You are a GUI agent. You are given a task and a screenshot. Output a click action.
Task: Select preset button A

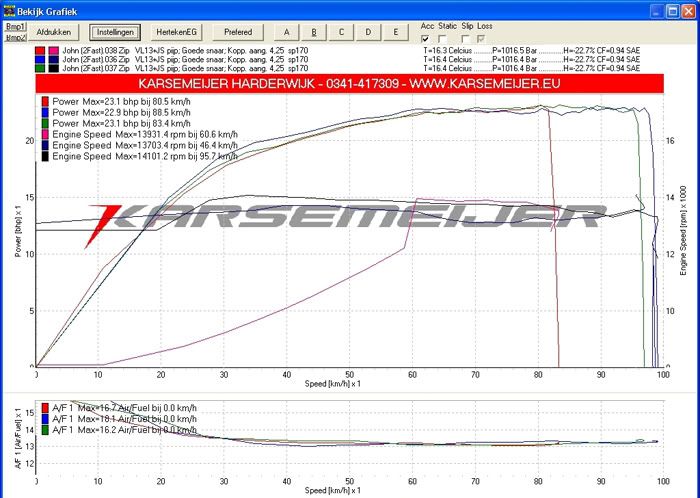tap(287, 32)
